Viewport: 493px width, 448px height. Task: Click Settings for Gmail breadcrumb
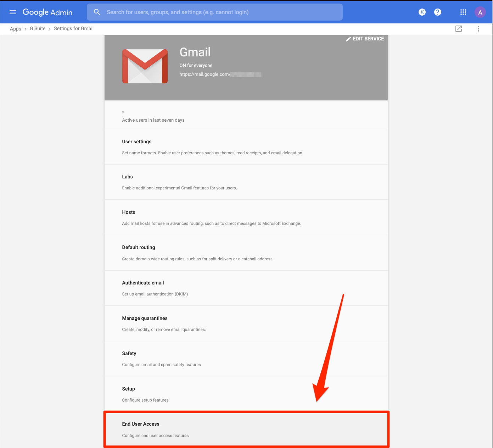(74, 29)
